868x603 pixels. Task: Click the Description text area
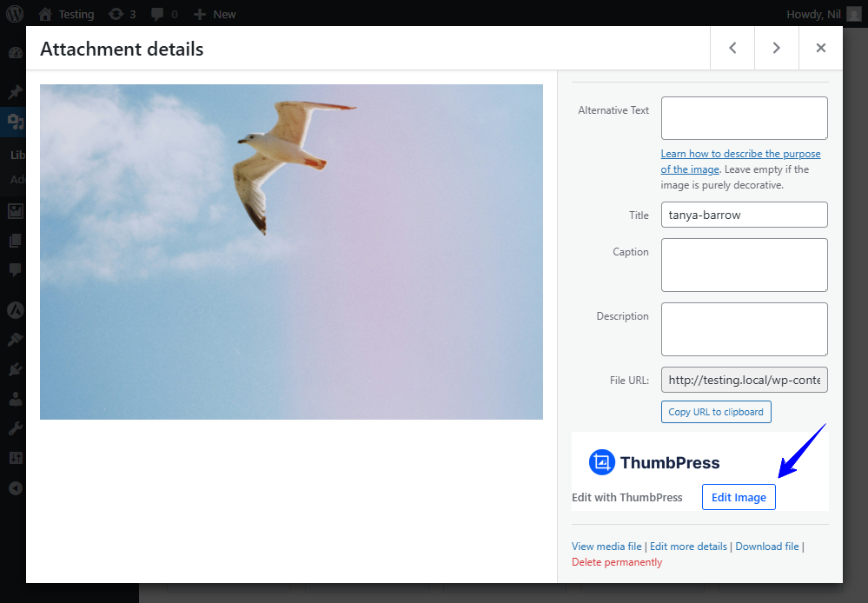click(x=744, y=329)
